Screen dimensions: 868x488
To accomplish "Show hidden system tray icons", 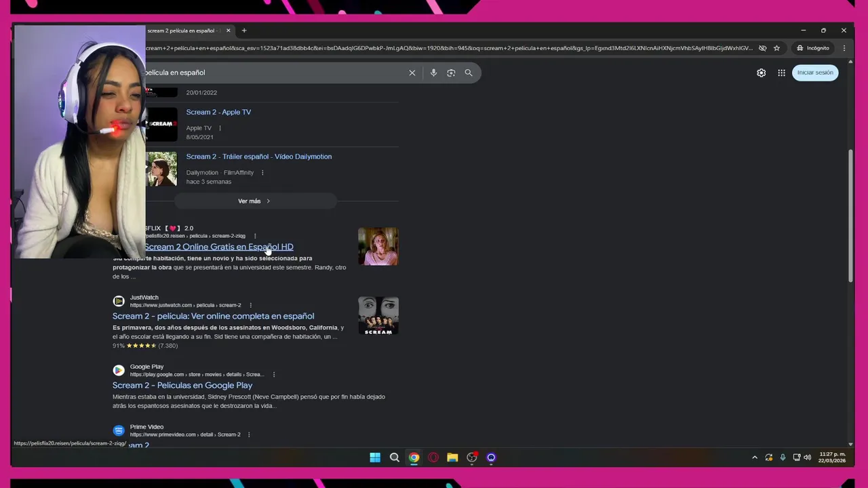I will point(755,457).
